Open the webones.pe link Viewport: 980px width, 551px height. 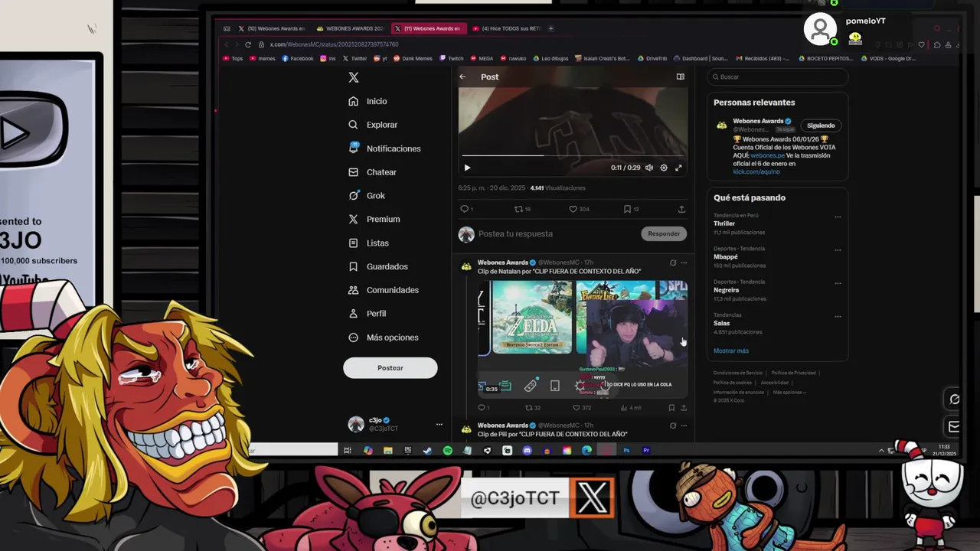(767, 155)
